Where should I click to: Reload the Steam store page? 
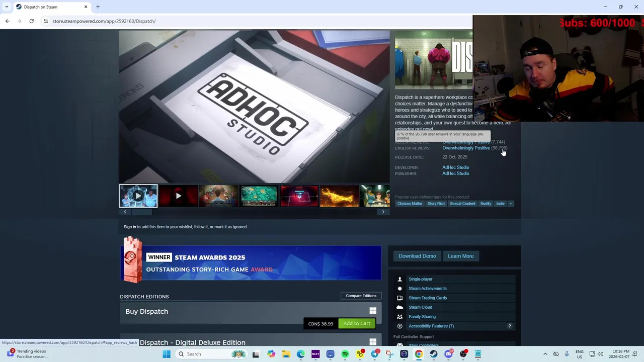(31, 21)
